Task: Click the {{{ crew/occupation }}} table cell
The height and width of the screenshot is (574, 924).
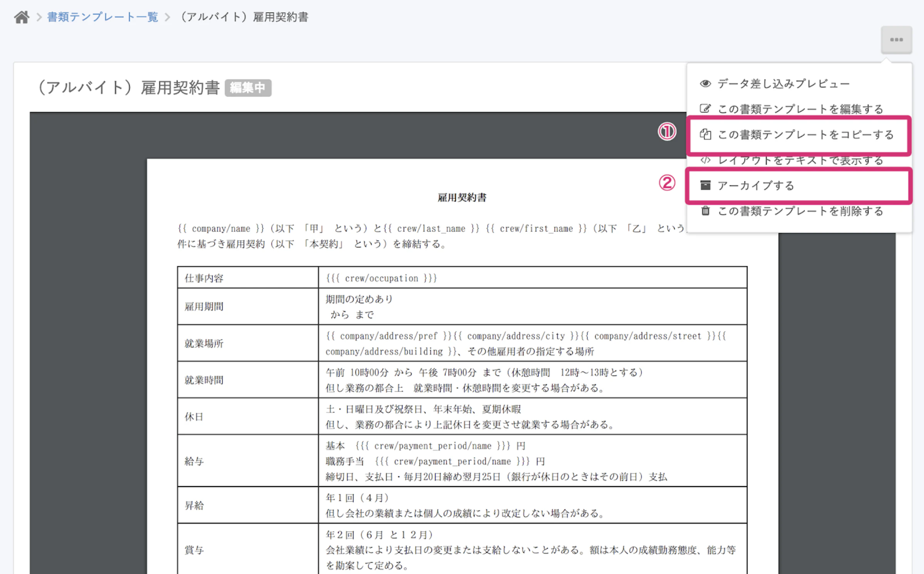Action: 380,278
